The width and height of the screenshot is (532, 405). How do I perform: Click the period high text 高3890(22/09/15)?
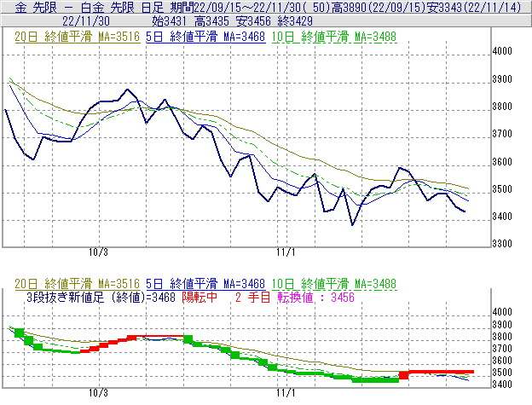point(379,7)
